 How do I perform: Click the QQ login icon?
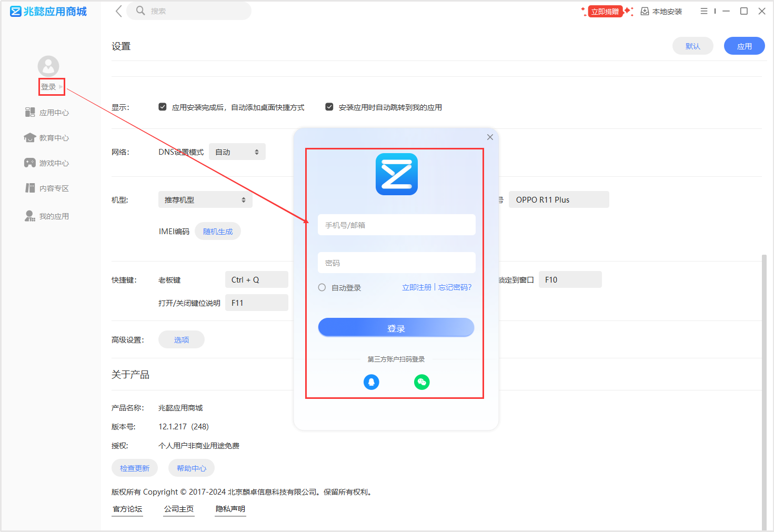click(x=371, y=382)
